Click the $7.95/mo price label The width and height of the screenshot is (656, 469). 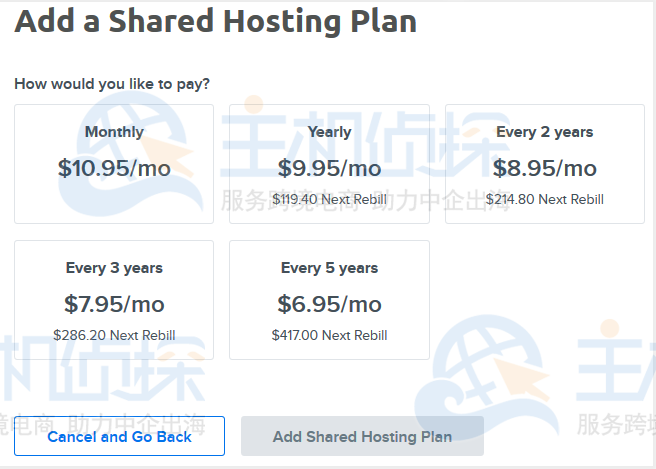[x=114, y=304]
